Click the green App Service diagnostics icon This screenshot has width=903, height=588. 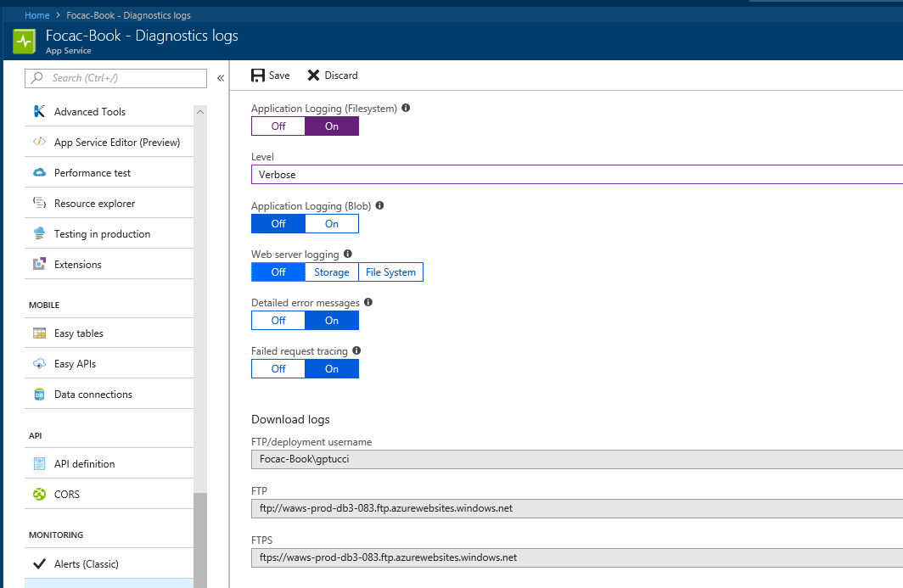click(24, 42)
